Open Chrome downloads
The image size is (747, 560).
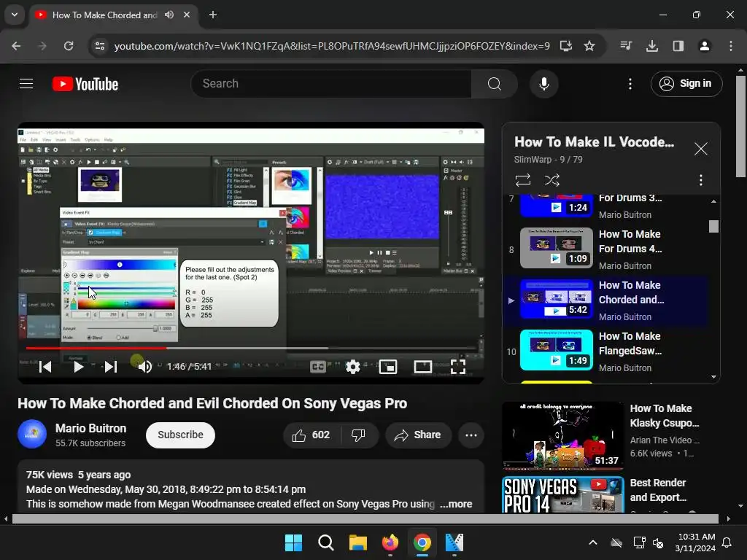coord(652,46)
